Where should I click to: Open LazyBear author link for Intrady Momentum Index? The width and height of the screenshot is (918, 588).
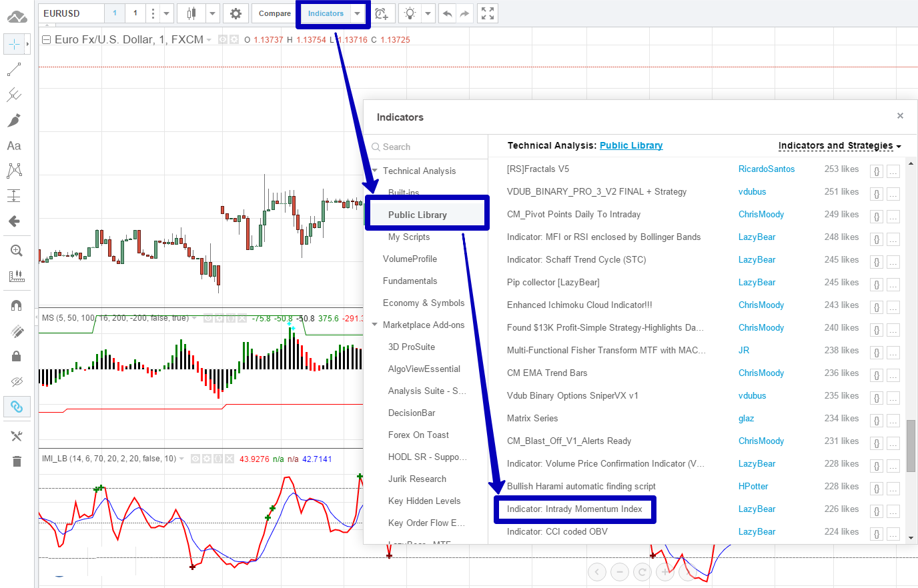[757, 509]
